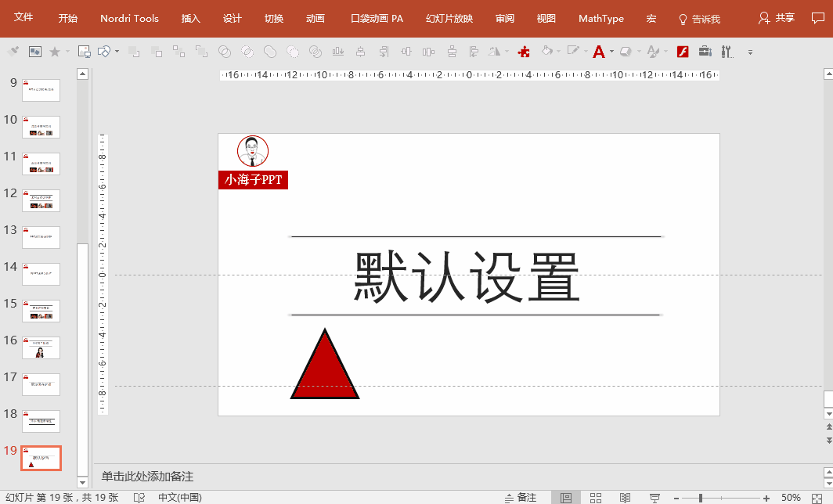Open reading view from status bar

pyautogui.click(x=625, y=498)
